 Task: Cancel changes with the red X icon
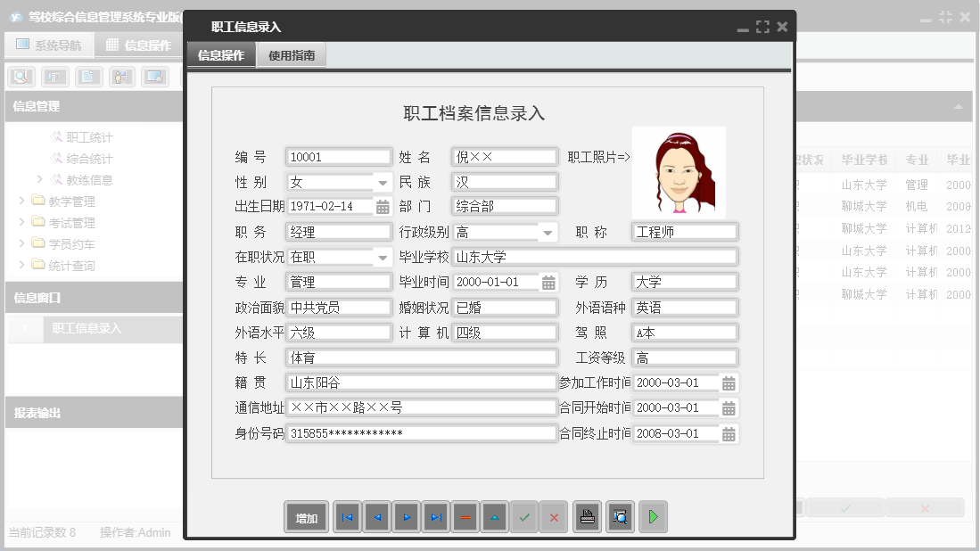pyautogui.click(x=554, y=516)
